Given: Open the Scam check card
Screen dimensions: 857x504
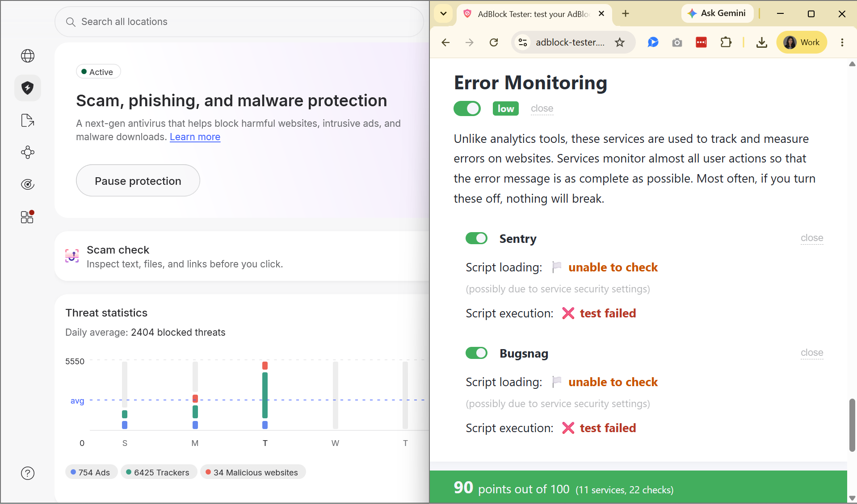Looking at the screenshot, I should tap(242, 256).
